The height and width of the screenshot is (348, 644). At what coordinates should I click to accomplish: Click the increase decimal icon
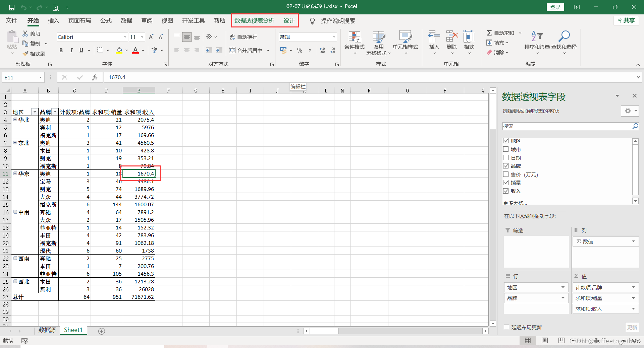(x=322, y=50)
